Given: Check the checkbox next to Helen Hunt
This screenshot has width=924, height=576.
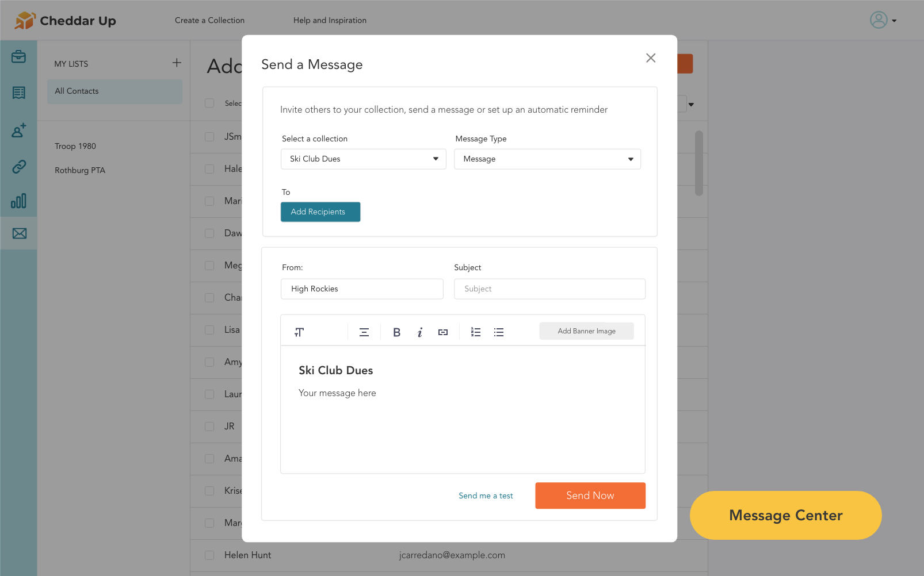Looking at the screenshot, I should [209, 555].
